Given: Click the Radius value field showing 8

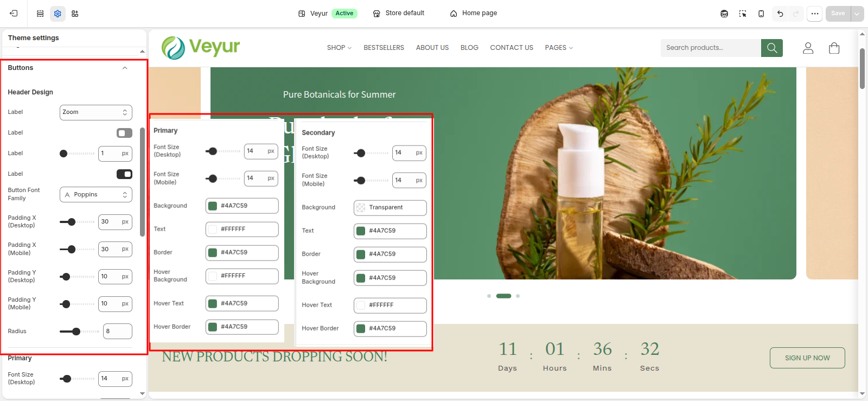Looking at the screenshot, I should click(118, 332).
